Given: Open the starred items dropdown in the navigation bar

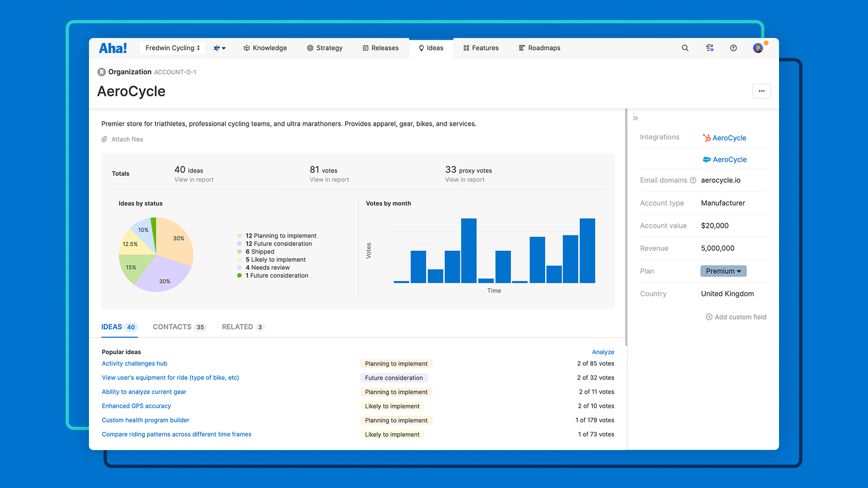Looking at the screenshot, I should [x=220, y=48].
